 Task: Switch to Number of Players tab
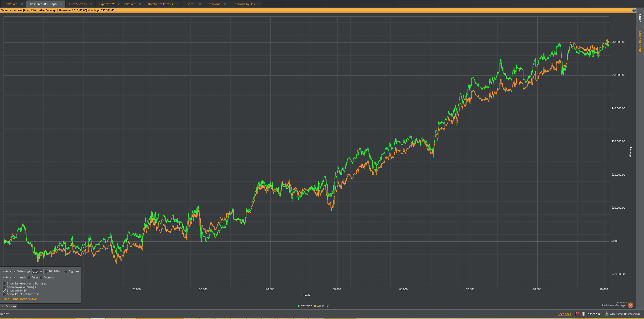tap(160, 4)
